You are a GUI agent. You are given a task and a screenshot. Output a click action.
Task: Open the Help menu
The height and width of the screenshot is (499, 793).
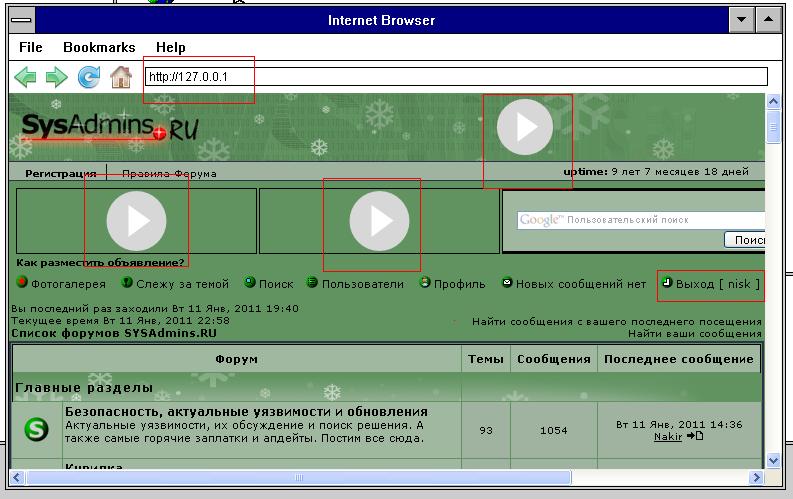(x=170, y=48)
